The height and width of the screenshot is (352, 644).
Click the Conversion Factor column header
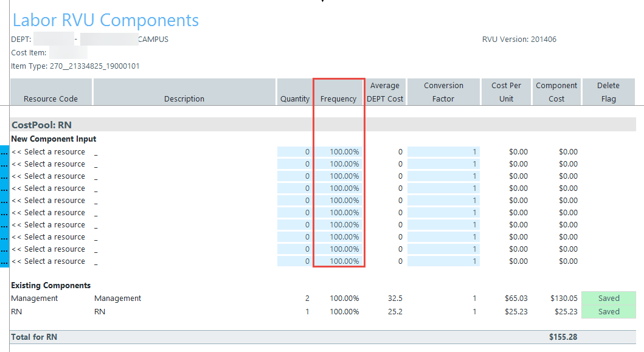(x=443, y=92)
